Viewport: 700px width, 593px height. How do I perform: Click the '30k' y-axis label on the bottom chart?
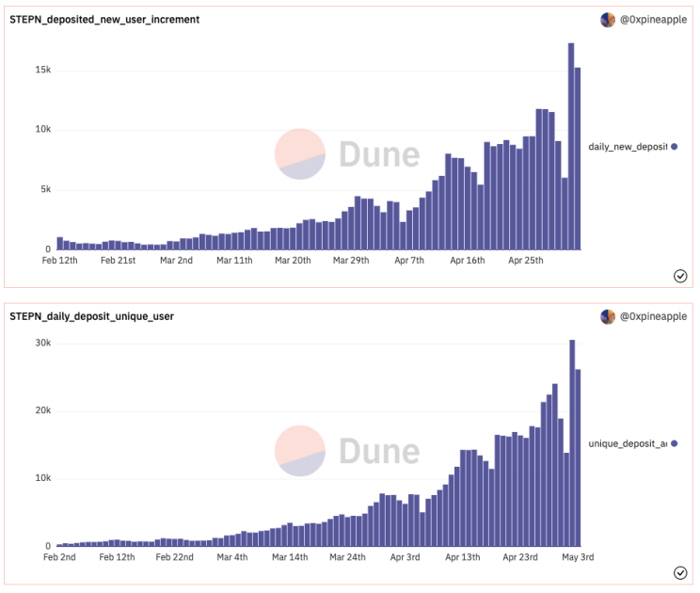[43, 343]
